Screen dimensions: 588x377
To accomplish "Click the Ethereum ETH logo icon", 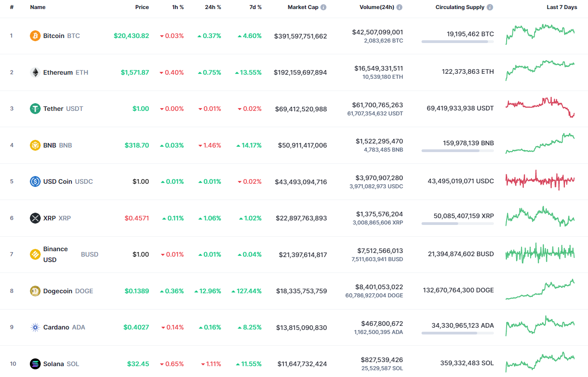I will [35, 72].
